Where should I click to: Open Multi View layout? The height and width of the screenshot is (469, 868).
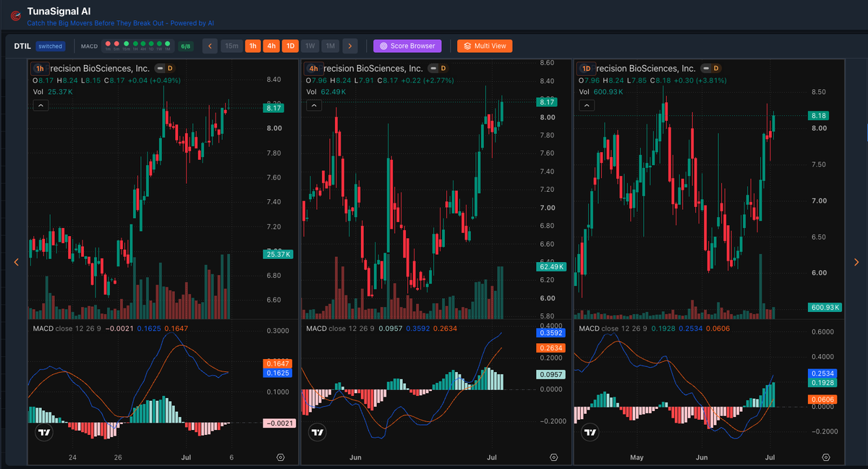tap(485, 46)
